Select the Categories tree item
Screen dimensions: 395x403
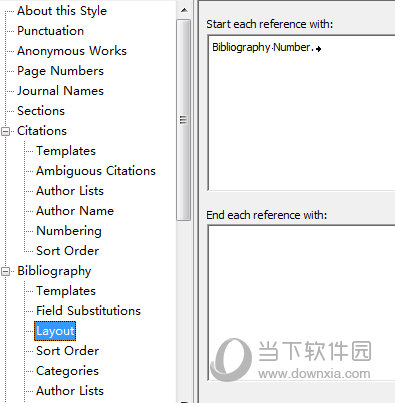click(67, 371)
